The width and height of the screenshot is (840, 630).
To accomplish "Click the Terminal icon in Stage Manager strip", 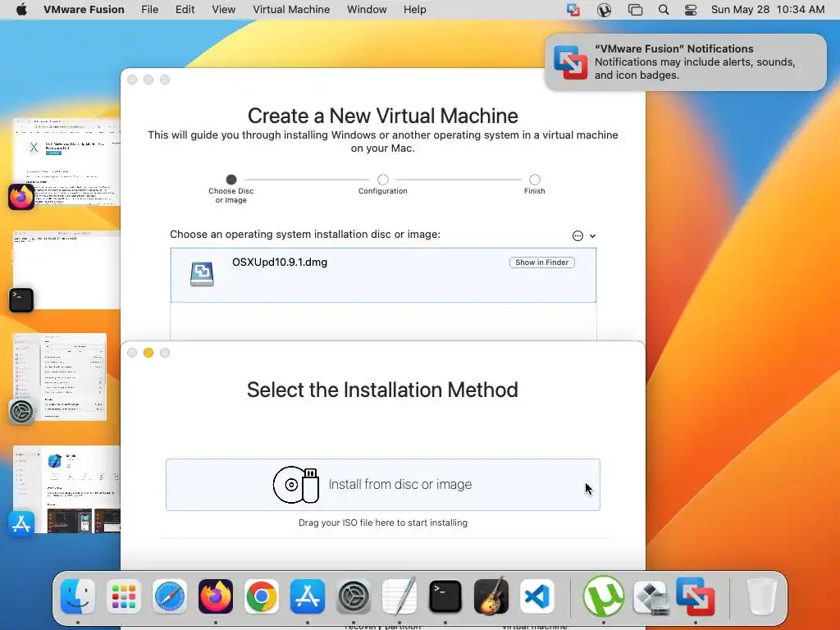I will pos(21,300).
